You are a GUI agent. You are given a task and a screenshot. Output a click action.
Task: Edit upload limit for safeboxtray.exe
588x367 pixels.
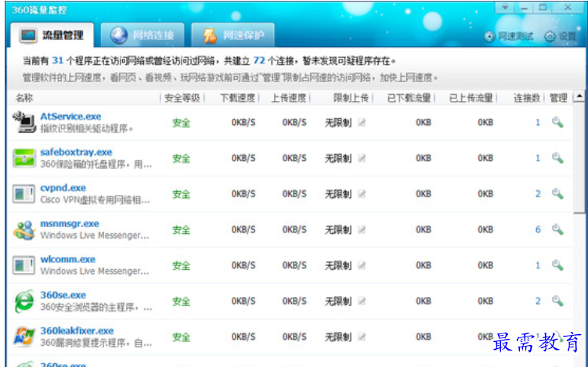pyautogui.click(x=362, y=158)
